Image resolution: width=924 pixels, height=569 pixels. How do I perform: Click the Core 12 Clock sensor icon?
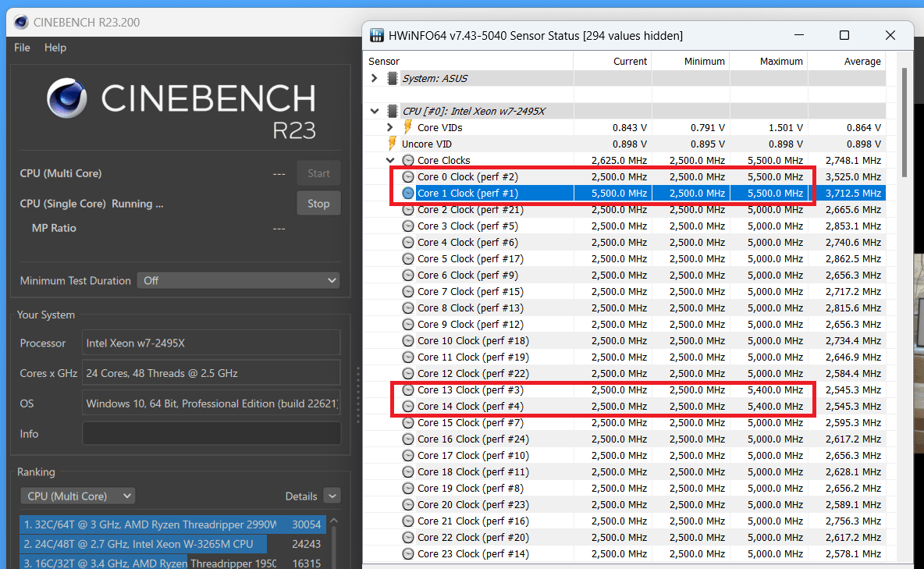[x=408, y=373]
